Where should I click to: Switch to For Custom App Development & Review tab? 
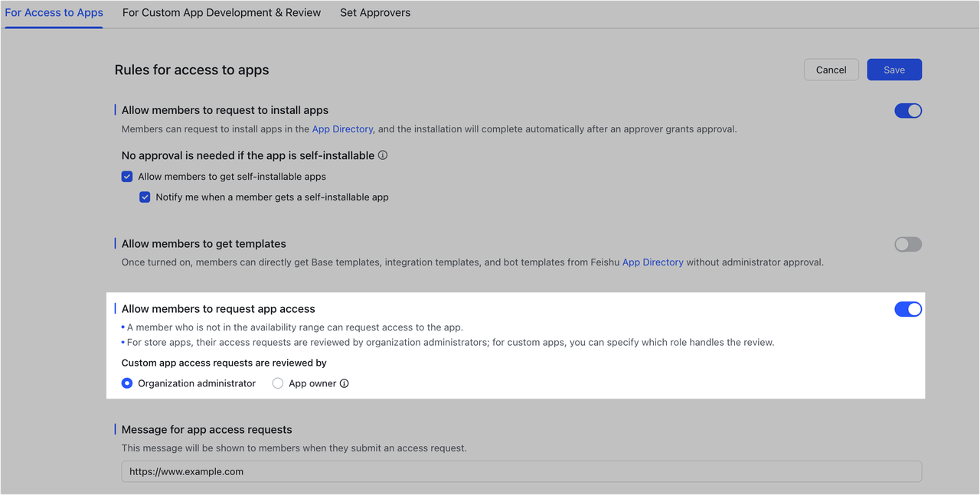point(221,13)
